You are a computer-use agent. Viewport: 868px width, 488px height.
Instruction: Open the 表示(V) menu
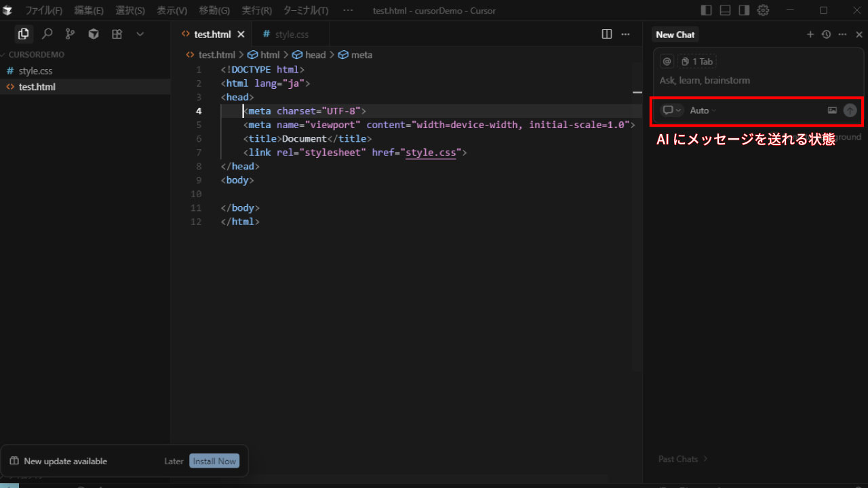[x=172, y=11]
